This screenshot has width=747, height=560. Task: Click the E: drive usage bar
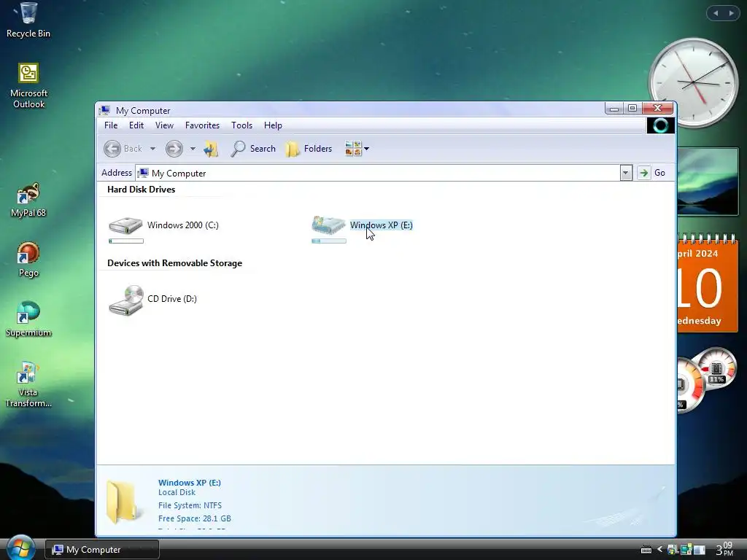(x=329, y=241)
